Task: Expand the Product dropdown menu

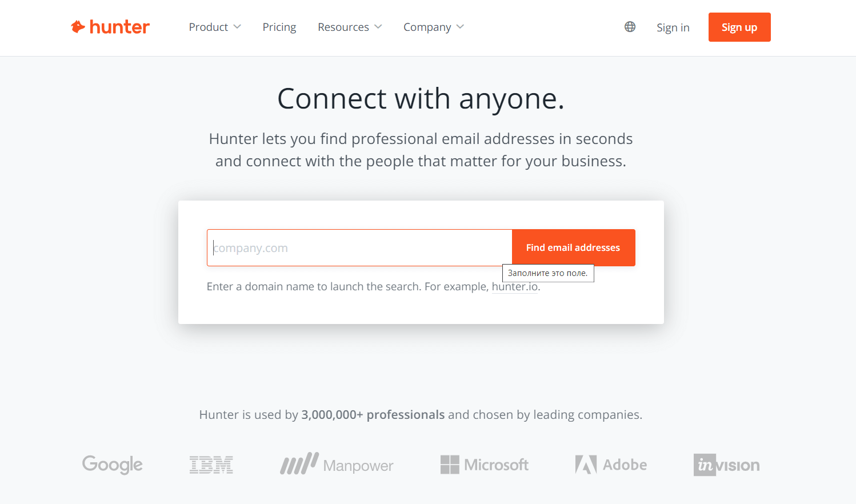Action: click(215, 27)
